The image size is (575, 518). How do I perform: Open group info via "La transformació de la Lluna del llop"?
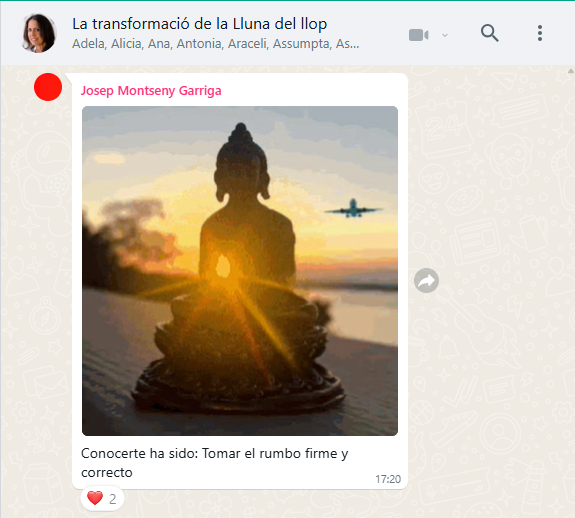(199, 24)
